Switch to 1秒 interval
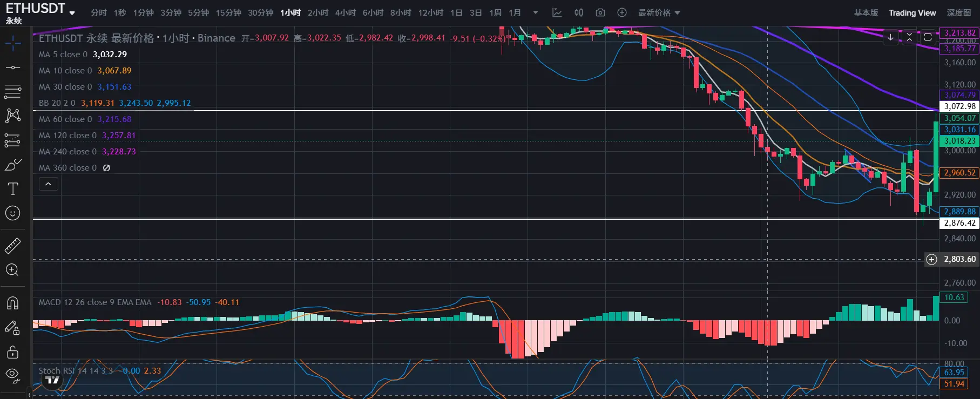Viewport: 980px width, 399px height. (x=120, y=12)
